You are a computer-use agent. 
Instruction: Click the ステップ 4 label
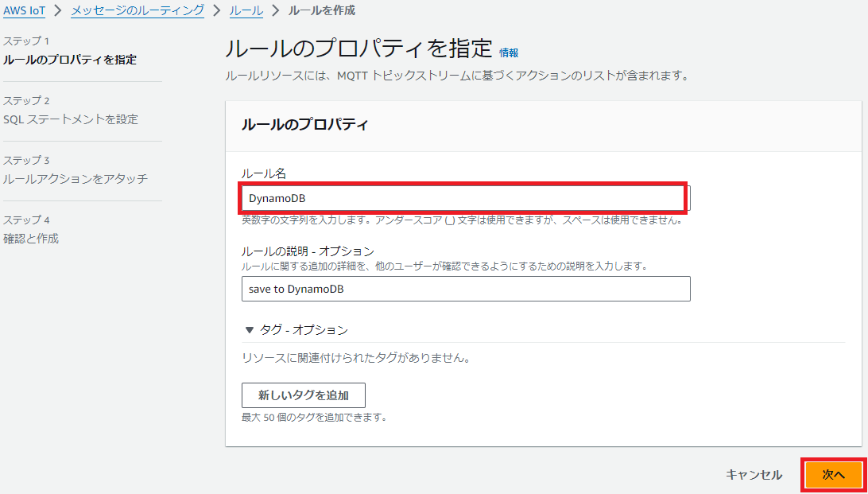(26, 220)
